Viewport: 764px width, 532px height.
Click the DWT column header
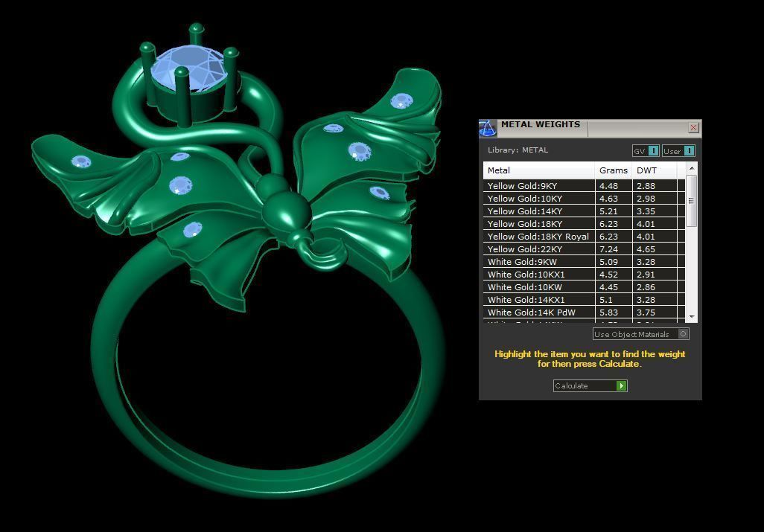(x=655, y=170)
